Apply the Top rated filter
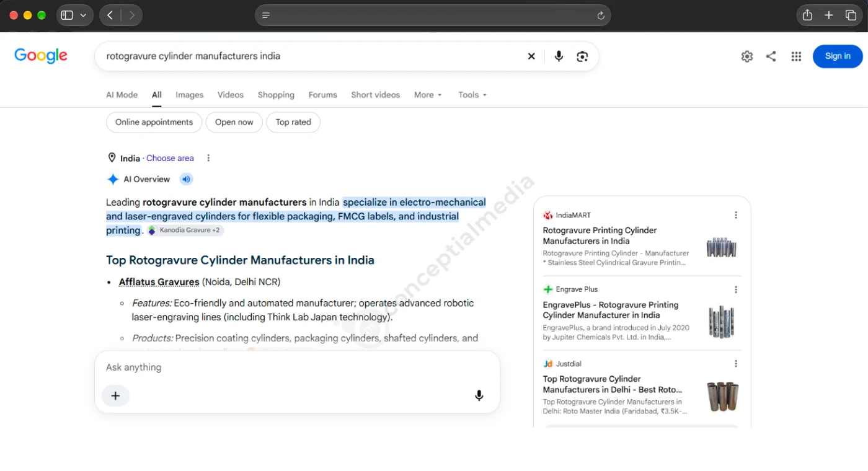 click(293, 122)
